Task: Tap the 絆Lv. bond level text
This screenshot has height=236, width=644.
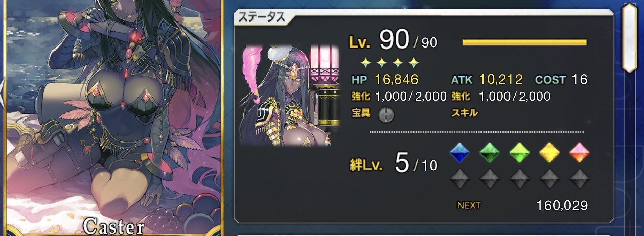Action: click(367, 165)
